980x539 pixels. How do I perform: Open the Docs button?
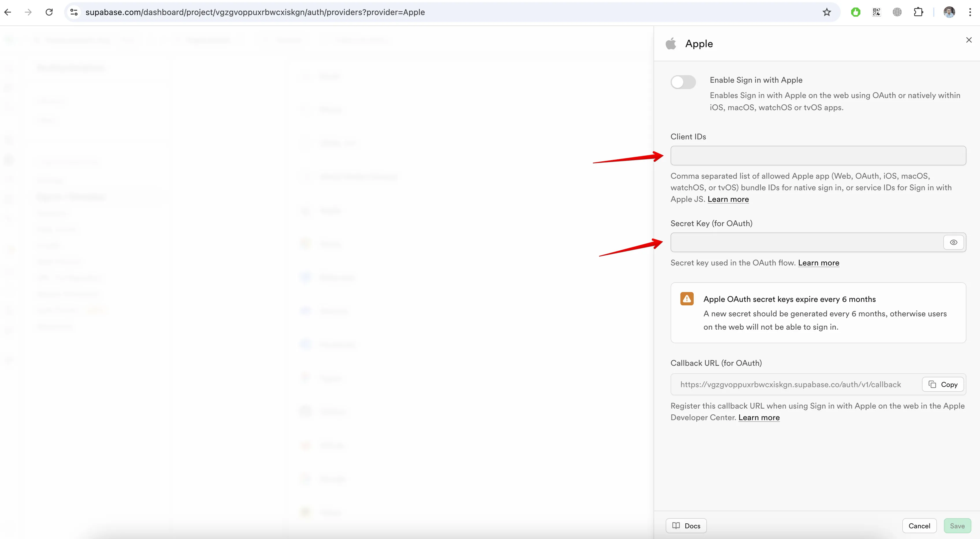(x=686, y=526)
